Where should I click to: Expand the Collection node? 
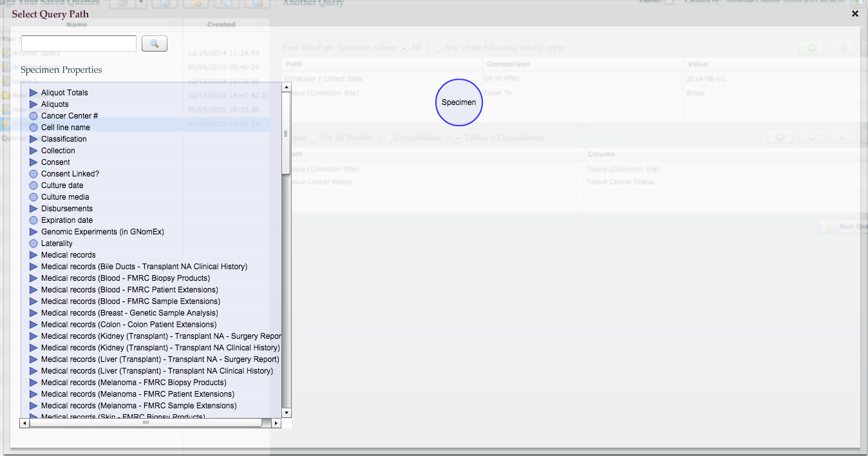click(x=33, y=151)
